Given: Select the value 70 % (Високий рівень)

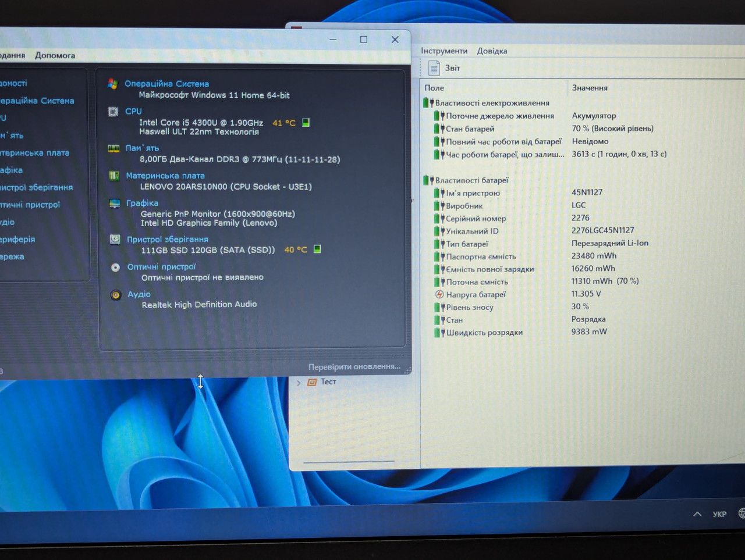Looking at the screenshot, I should tap(613, 129).
